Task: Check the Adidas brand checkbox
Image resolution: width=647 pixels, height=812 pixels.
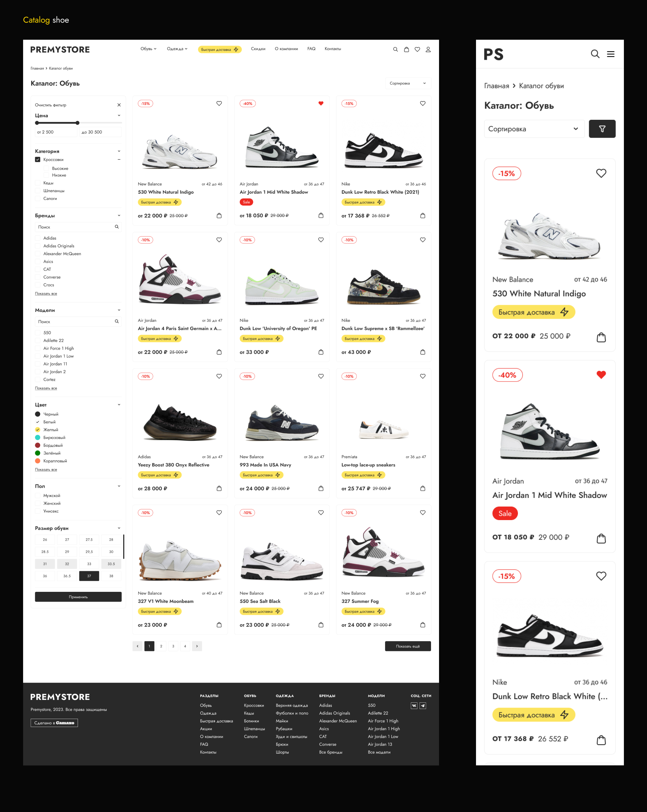Action: 38,238
